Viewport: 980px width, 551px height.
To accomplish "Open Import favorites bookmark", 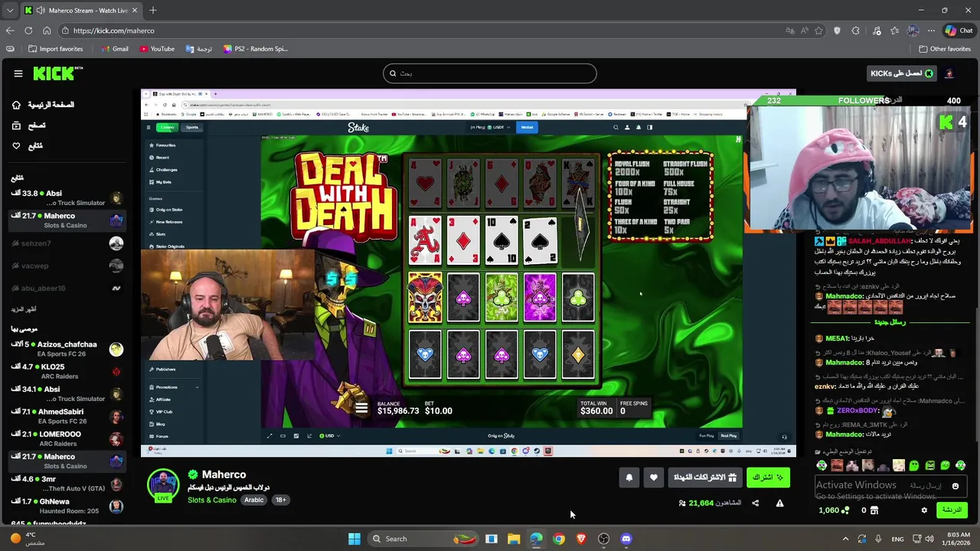I will point(56,49).
